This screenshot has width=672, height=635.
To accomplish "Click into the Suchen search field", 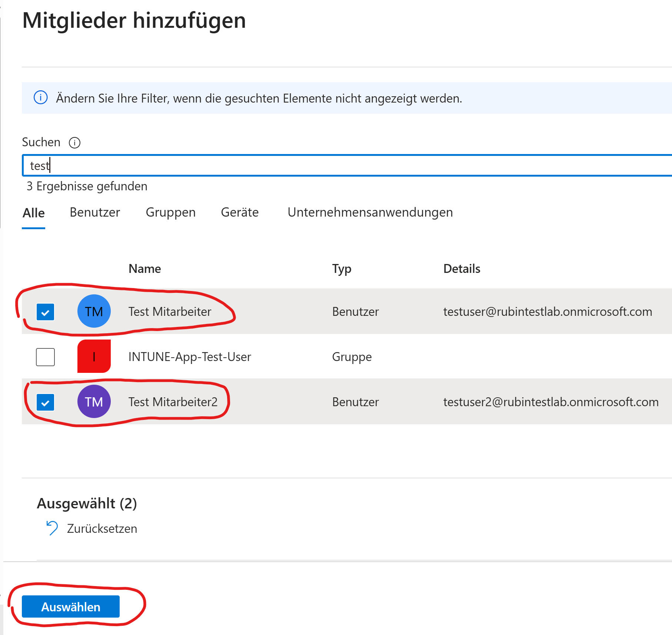I will pyautogui.click(x=333, y=166).
